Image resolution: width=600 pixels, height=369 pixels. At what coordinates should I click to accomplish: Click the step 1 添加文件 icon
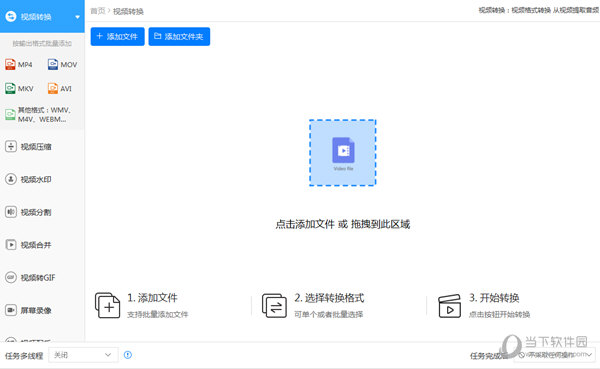pos(108,305)
